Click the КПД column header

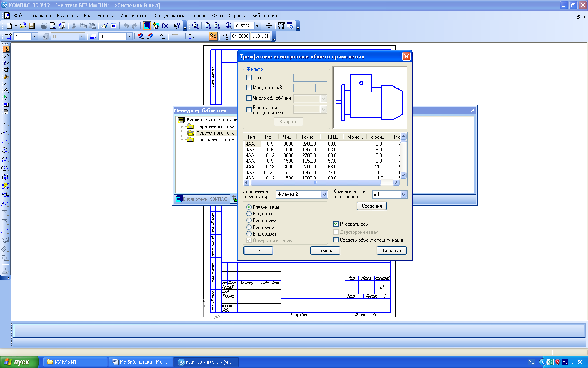click(333, 137)
